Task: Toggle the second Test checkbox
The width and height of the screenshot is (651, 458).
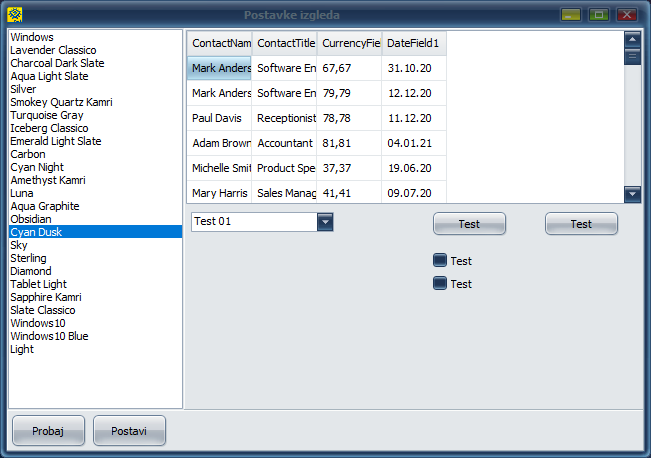Action: coord(440,284)
